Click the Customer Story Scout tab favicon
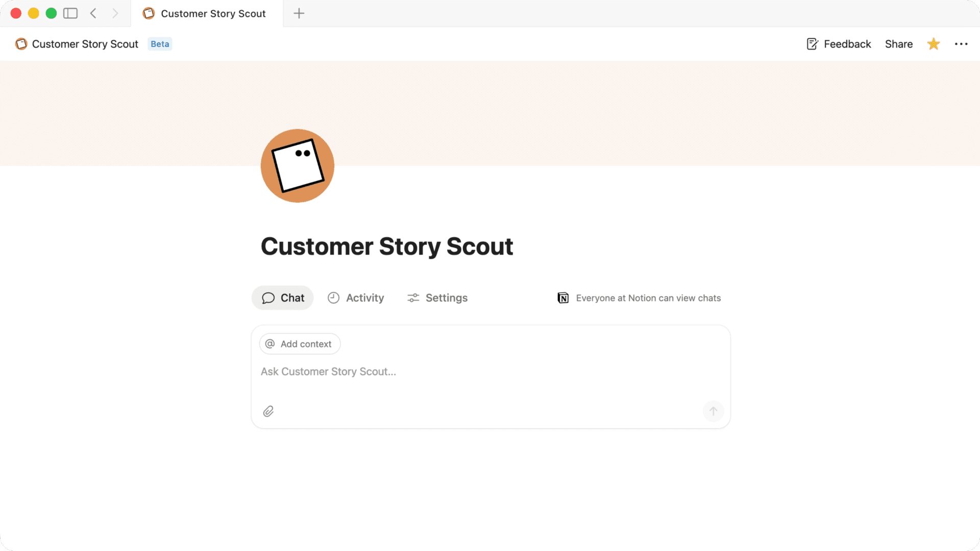 (x=149, y=13)
